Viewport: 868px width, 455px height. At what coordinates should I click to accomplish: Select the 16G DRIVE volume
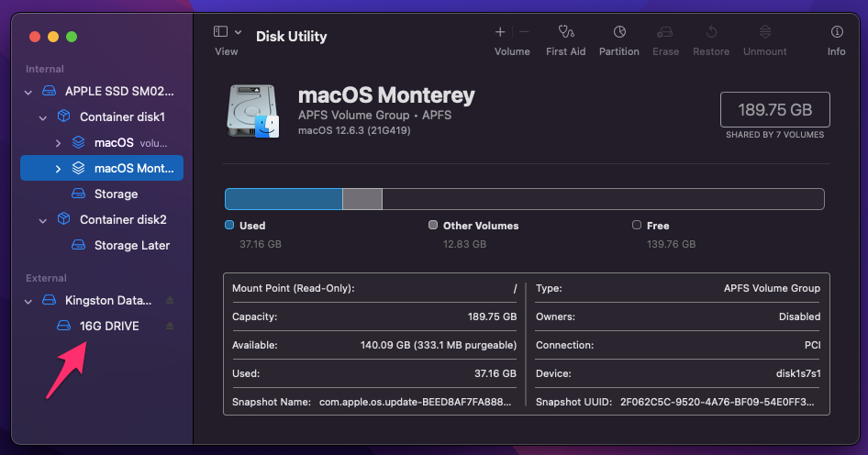pyautogui.click(x=102, y=326)
